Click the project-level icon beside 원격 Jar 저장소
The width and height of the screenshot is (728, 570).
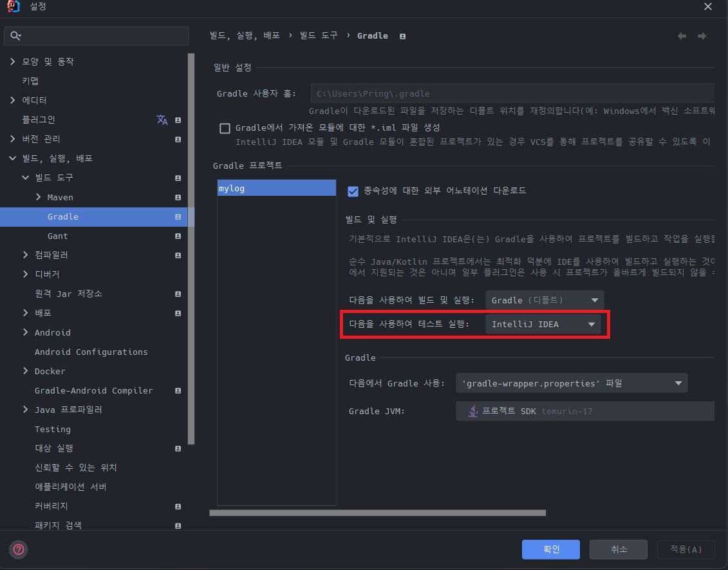tap(178, 294)
